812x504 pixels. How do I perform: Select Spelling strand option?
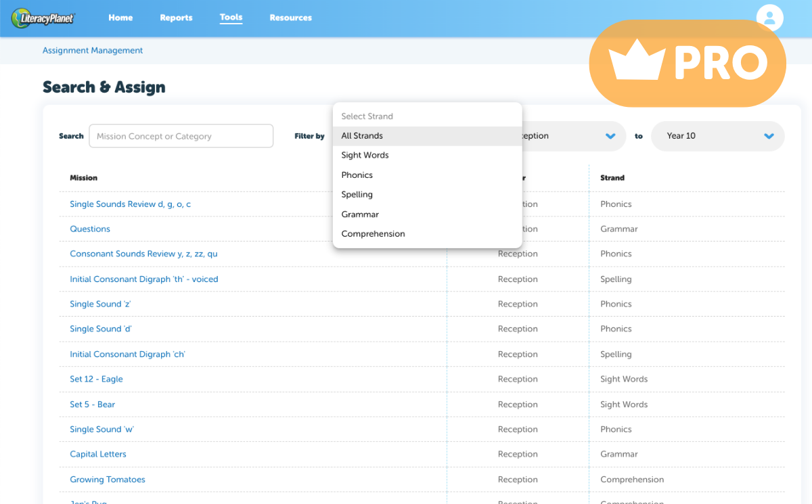(357, 195)
